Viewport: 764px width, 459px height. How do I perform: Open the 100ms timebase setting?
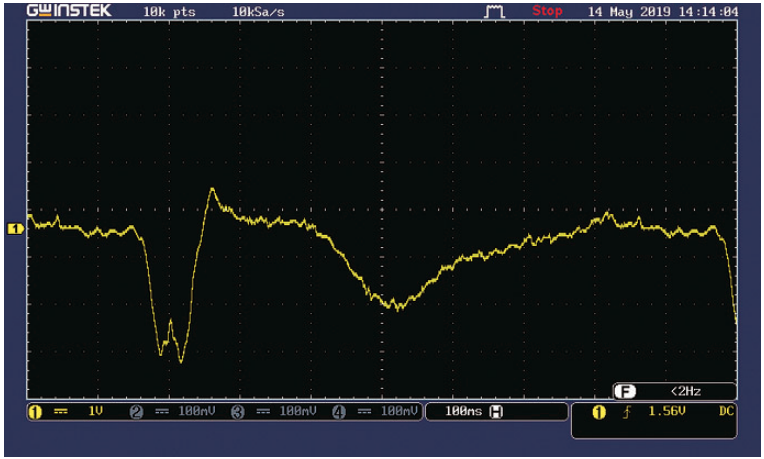(x=463, y=412)
